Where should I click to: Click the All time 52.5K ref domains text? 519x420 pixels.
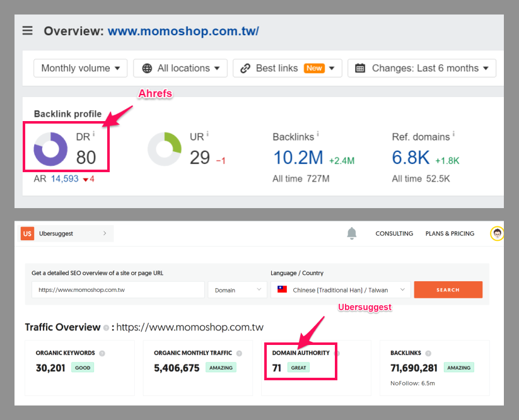coord(421,178)
